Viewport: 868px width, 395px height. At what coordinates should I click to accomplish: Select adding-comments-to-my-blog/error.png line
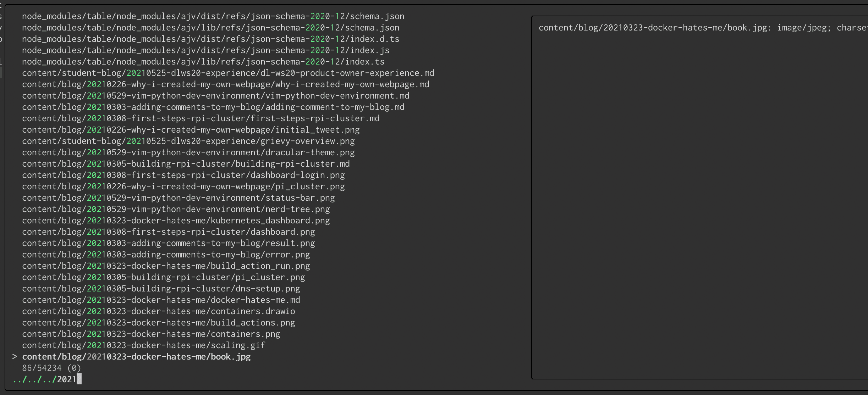[166, 255]
